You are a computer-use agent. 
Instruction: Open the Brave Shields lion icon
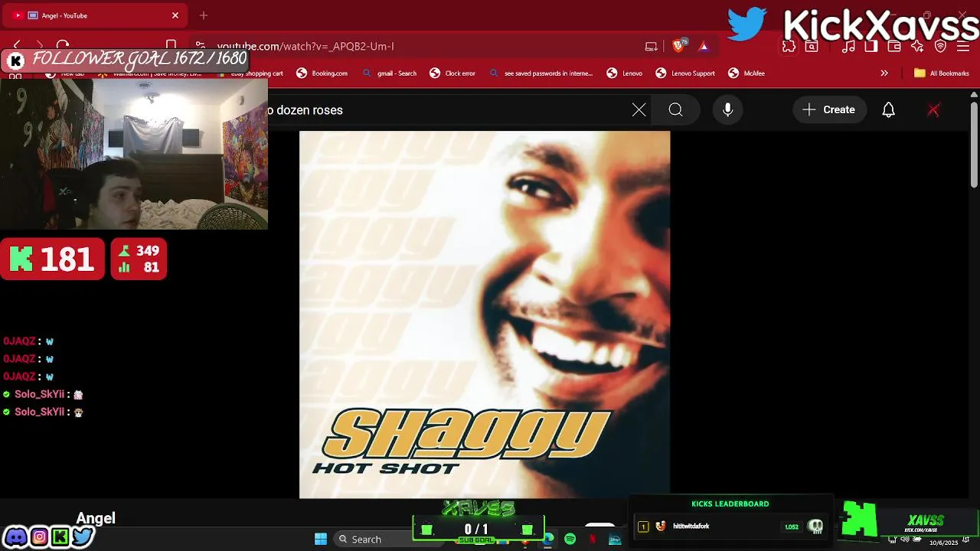(678, 46)
